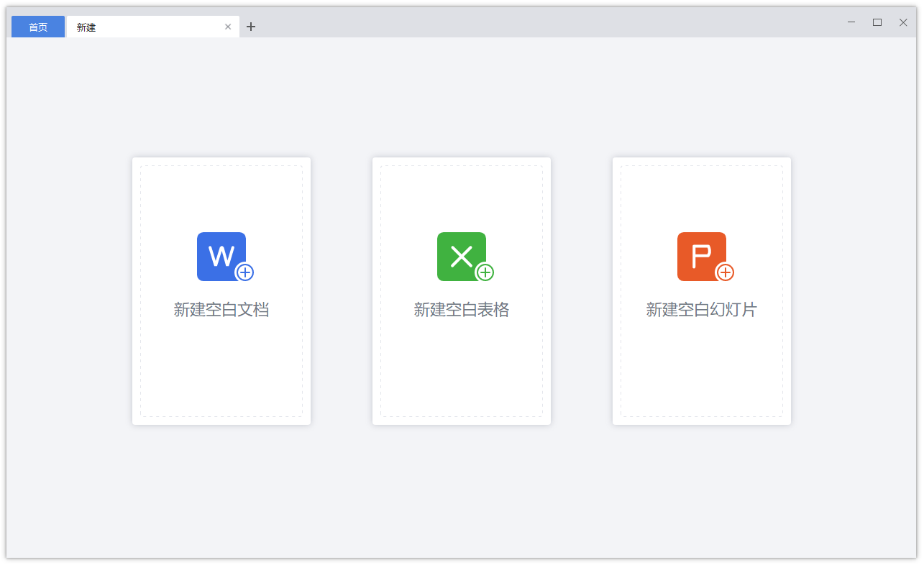Switch to the 首页 tab

click(38, 27)
